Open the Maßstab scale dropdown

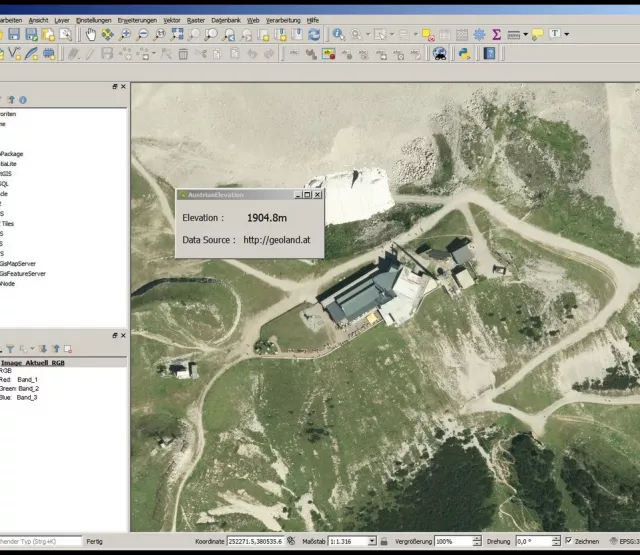coord(372,541)
